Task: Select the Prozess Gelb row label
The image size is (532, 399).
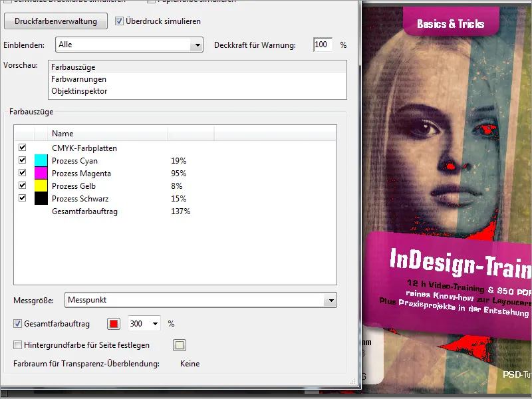Action: (x=74, y=186)
